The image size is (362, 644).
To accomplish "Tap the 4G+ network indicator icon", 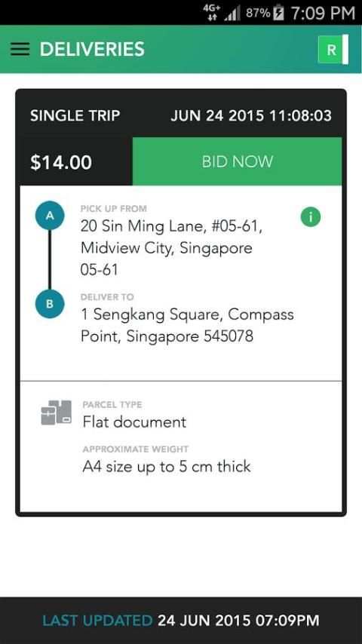I will click(x=212, y=13).
